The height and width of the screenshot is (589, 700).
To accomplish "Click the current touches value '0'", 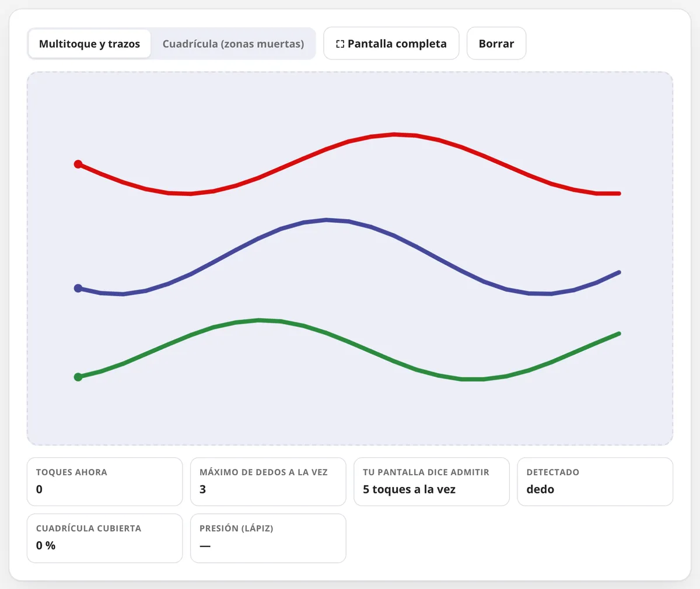I will [x=39, y=489].
